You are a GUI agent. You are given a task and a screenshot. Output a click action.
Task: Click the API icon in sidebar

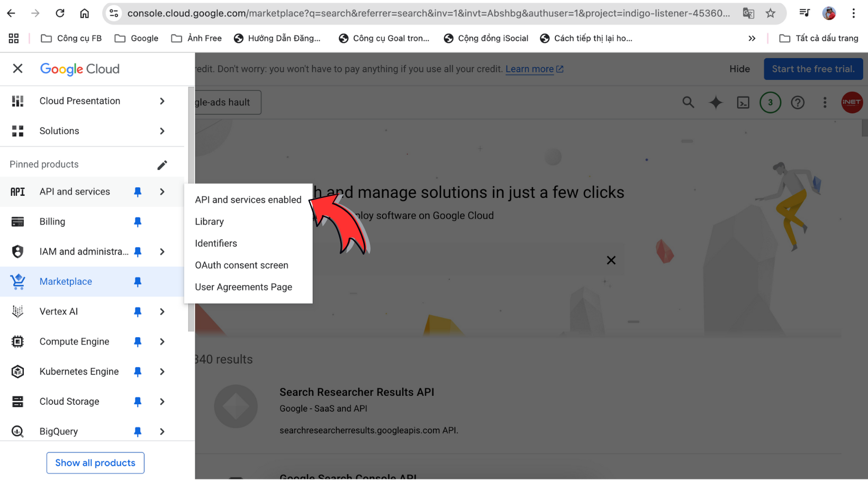pyautogui.click(x=17, y=192)
